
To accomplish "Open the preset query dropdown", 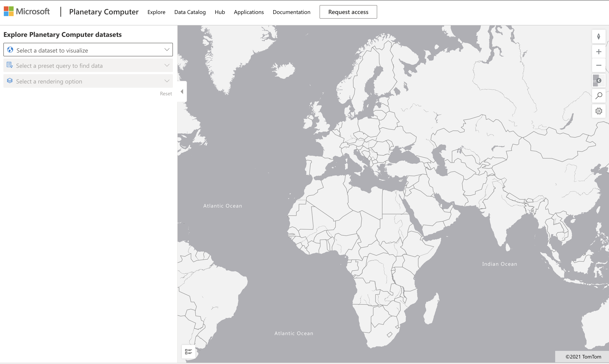I will pyautogui.click(x=88, y=65).
